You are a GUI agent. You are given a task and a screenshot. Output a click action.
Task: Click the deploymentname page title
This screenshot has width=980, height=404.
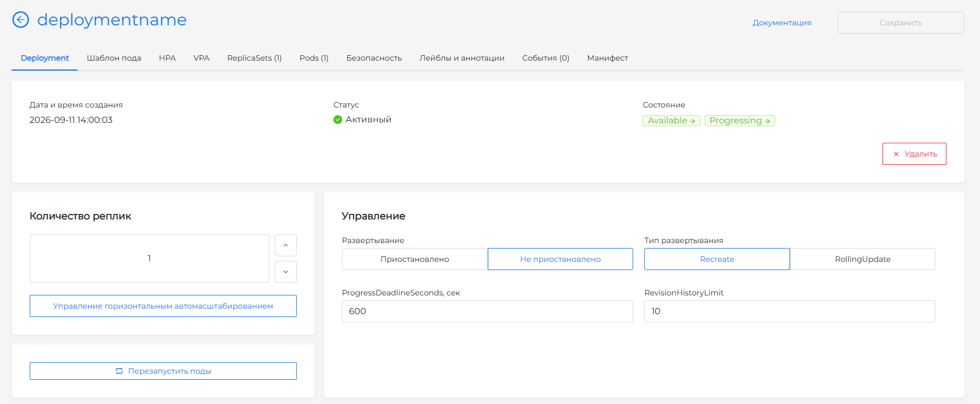(112, 20)
